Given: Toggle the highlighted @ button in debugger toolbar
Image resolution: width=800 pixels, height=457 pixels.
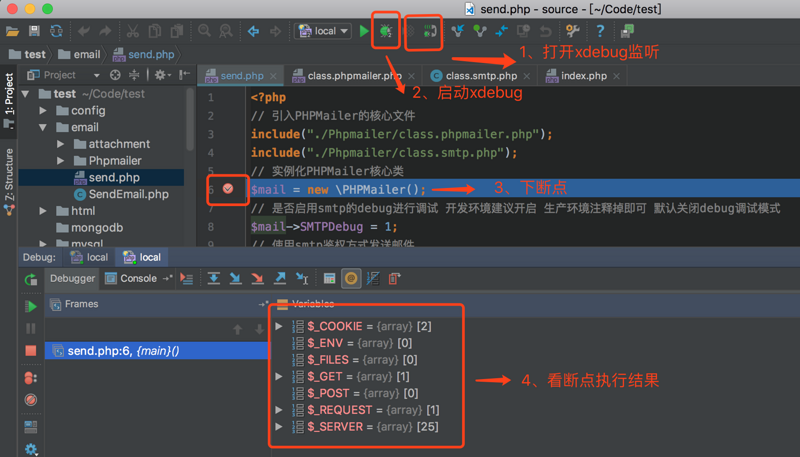Looking at the screenshot, I should (351, 279).
